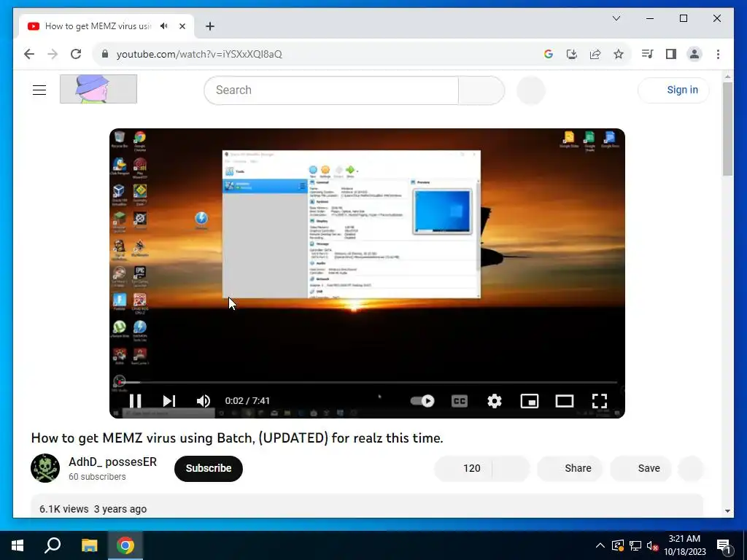Like the video showing 120
Image resolution: width=747 pixels, height=560 pixels.
(463, 468)
